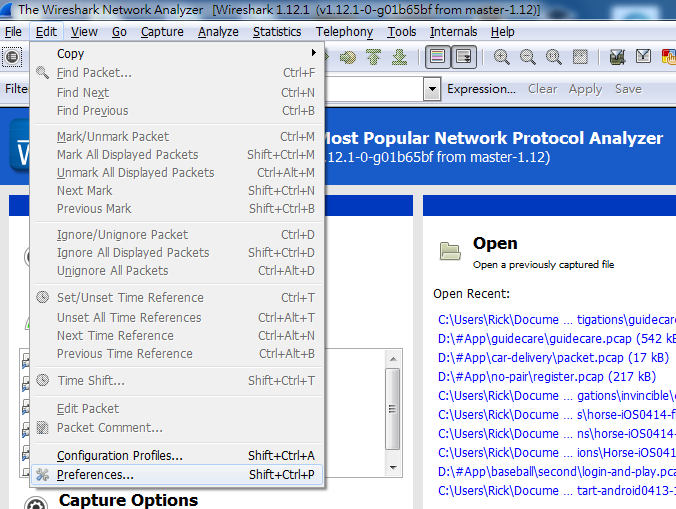Open the Analyze menu

[218, 32]
